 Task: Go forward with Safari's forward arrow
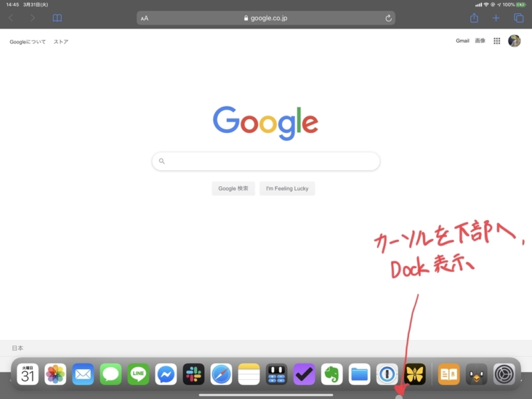click(33, 18)
